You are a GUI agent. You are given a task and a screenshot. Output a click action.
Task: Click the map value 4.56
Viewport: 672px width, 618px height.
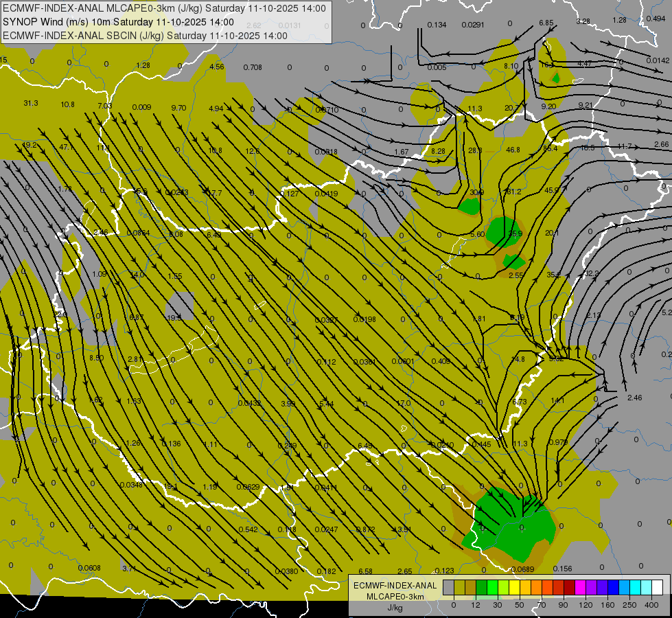[x=217, y=67]
